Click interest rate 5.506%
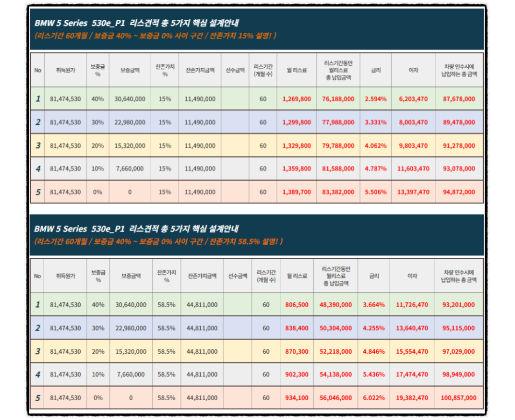The width and height of the screenshot is (515, 420). 376,192
